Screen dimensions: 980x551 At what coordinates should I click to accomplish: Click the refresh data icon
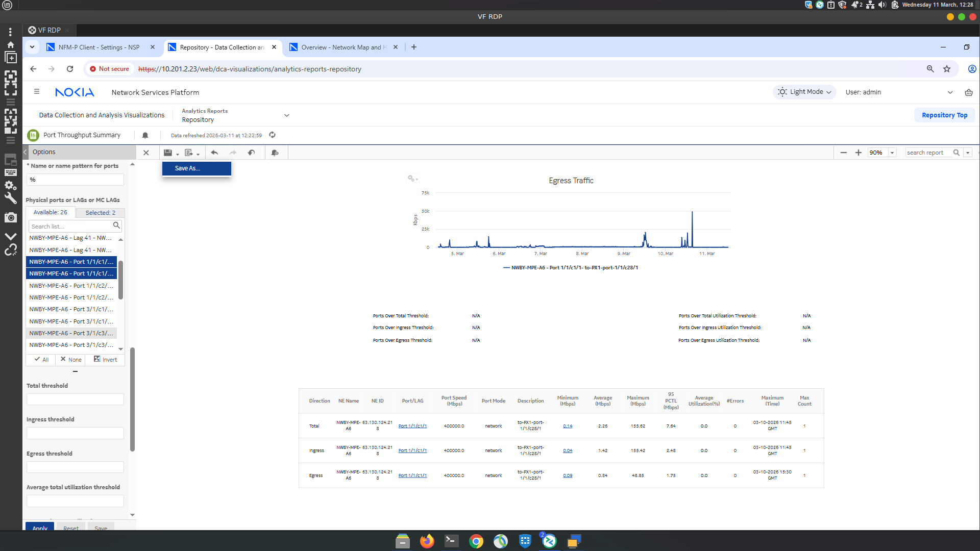(x=273, y=135)
